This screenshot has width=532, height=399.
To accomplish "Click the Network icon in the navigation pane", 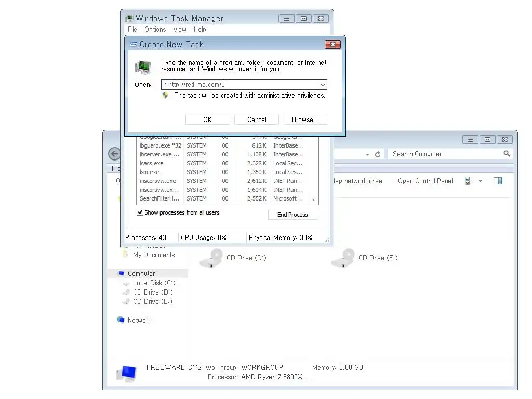I will tap(121, 320).
